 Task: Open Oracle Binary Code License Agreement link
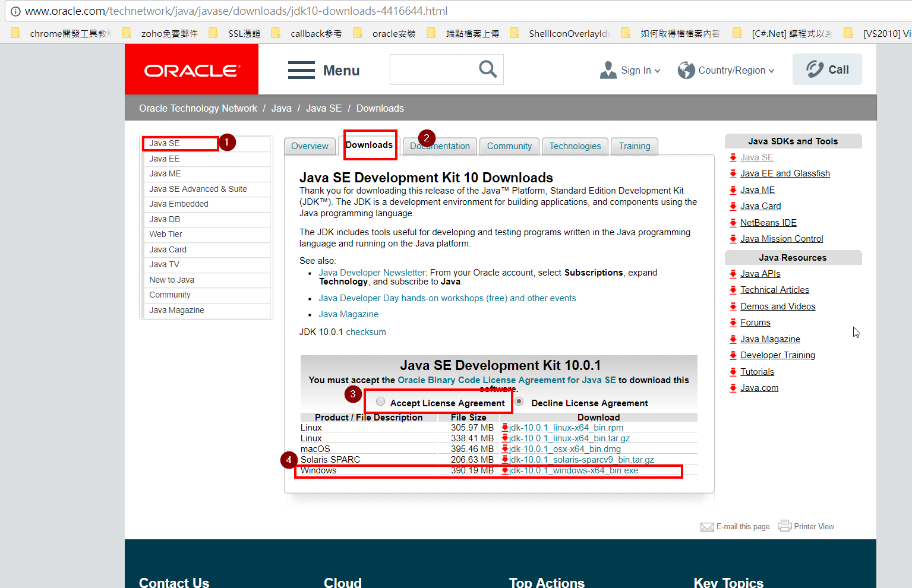pyautogui.click(x=507, y=380)
